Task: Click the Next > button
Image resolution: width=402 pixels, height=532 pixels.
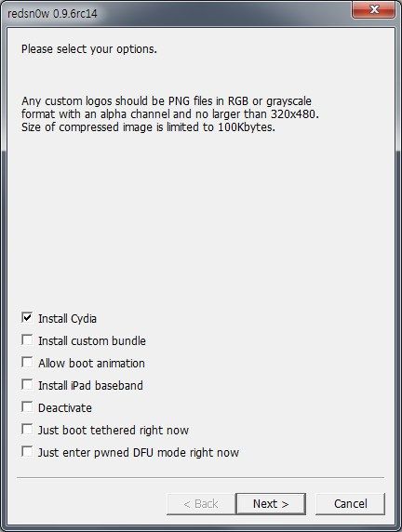Action: tap(271, 504)
